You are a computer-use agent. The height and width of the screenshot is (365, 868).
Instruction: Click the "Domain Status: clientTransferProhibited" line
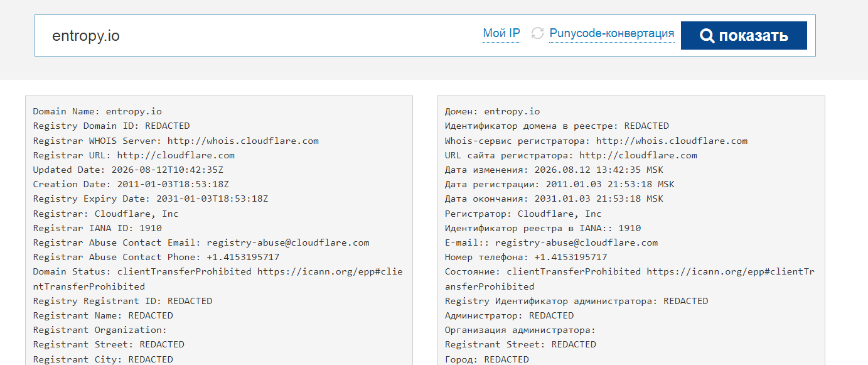click(x=218, y=279)
